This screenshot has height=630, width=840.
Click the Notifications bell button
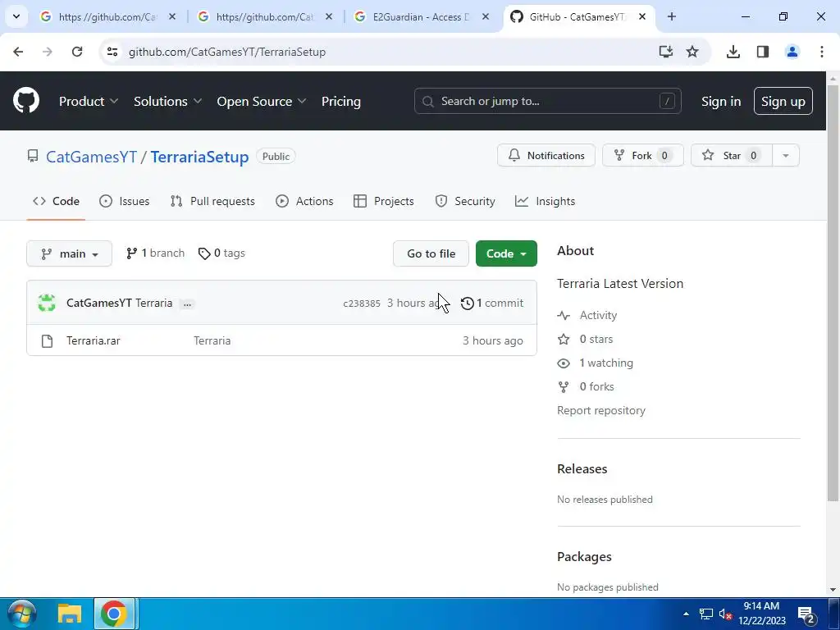coord(546,155)
